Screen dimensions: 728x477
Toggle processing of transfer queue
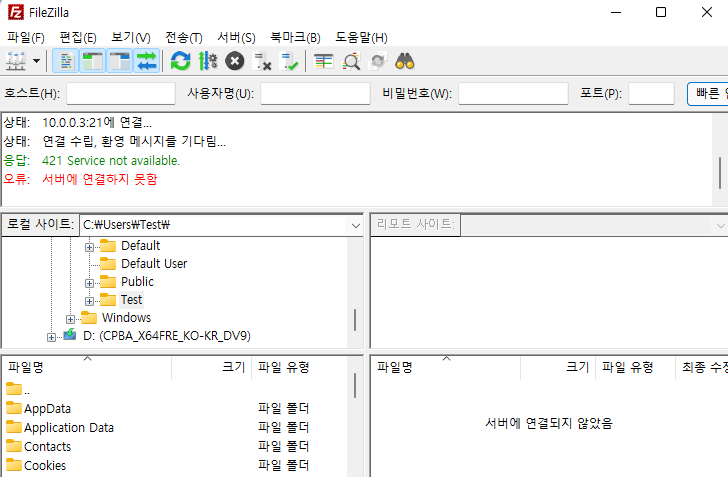point(208,61)
